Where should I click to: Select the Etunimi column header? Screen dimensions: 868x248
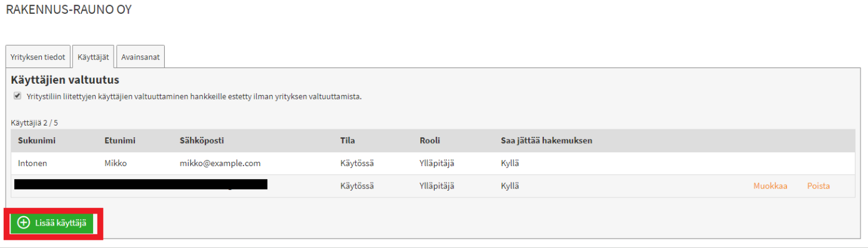click(120, 141)
